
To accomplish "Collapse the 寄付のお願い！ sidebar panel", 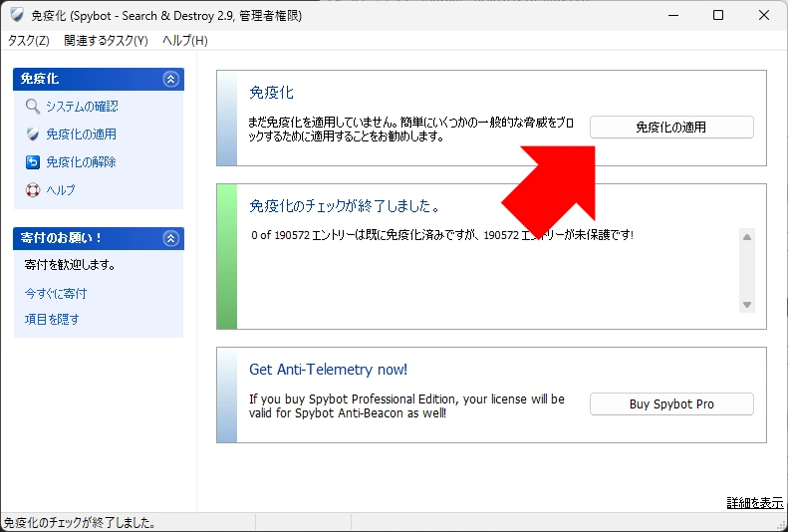I will (x=171, y=238).
